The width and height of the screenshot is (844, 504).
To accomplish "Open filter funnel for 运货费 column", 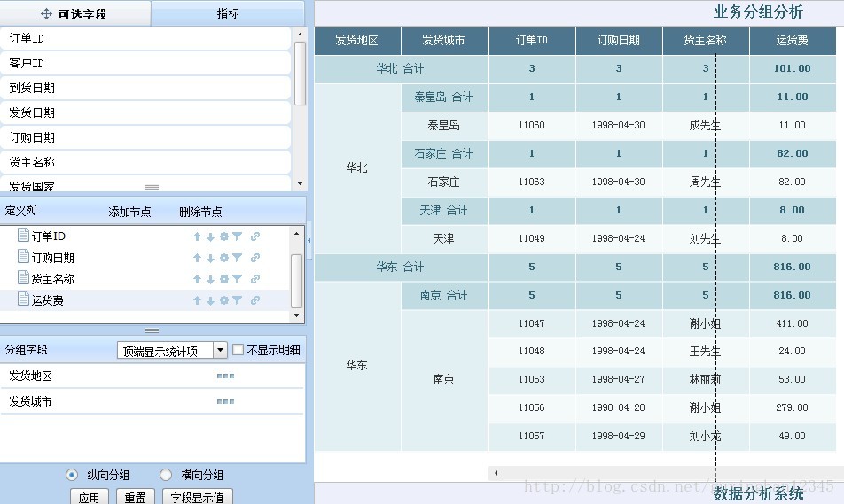I will point(238,300).
